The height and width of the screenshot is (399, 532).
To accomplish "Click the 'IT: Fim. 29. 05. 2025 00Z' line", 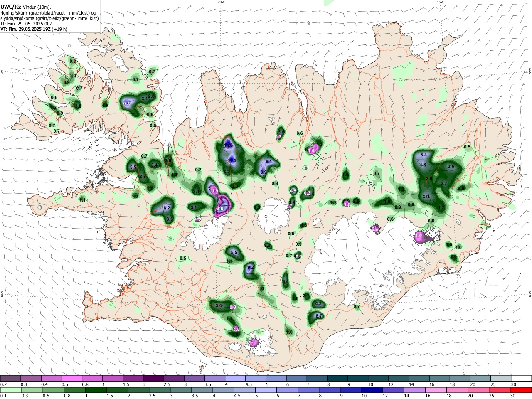I will (26, 24).
